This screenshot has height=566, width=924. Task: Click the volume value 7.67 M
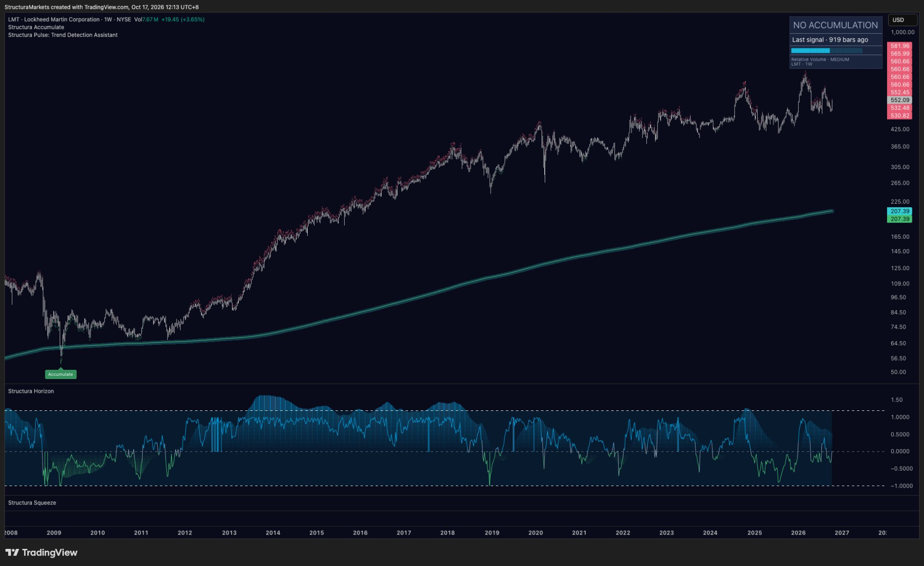click(x=150, y=19)
